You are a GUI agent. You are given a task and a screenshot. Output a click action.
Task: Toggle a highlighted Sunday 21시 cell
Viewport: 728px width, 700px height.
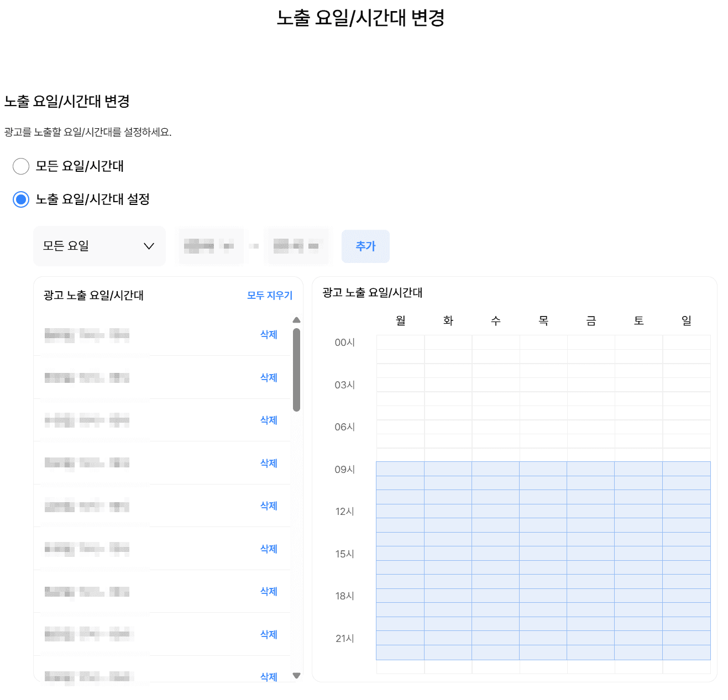687,638
